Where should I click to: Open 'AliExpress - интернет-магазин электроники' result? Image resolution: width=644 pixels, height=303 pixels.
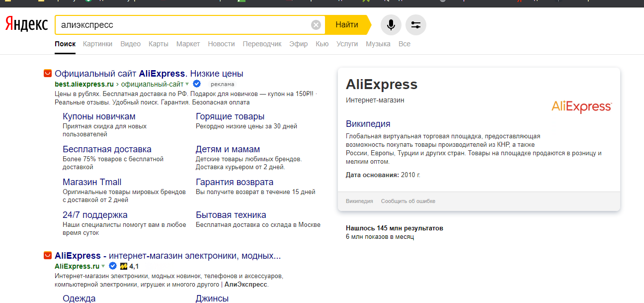[x=168, y=256]
